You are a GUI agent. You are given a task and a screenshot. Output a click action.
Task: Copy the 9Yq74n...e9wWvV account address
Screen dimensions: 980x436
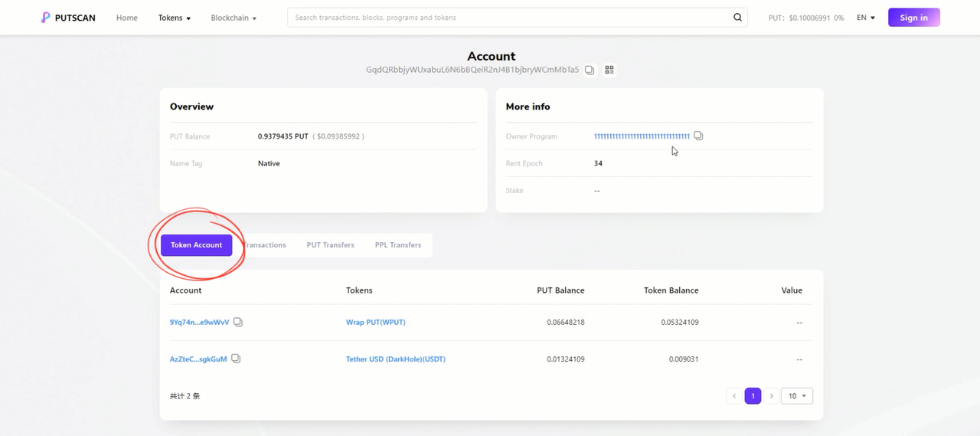point(238,323)
